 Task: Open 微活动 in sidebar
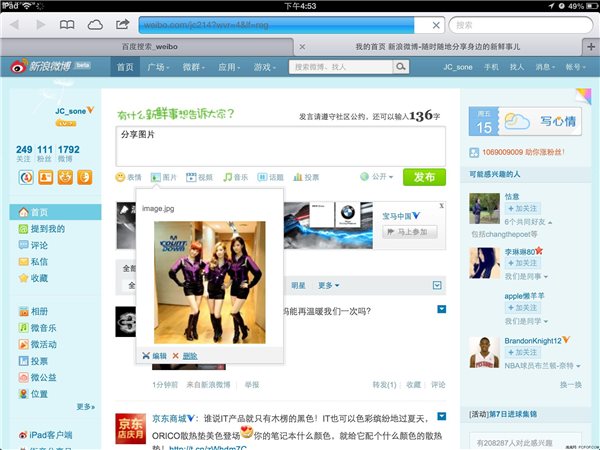click(x=37, y=344)
